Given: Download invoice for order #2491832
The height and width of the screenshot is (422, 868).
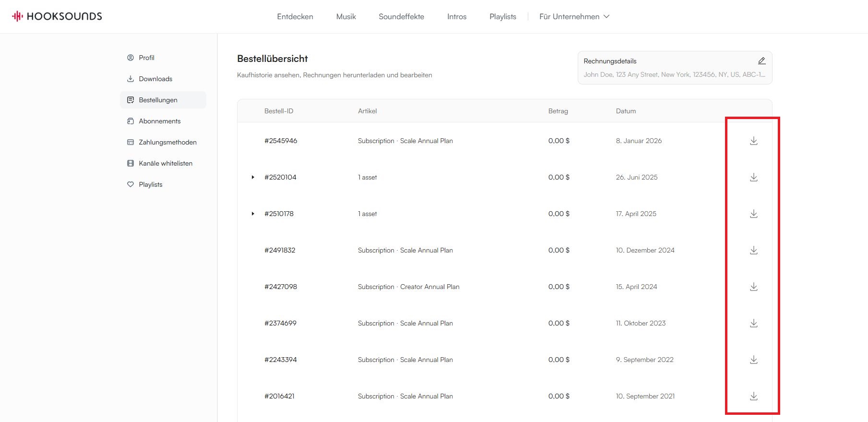Looking at the screenshot, I should (x=753, y=250).
